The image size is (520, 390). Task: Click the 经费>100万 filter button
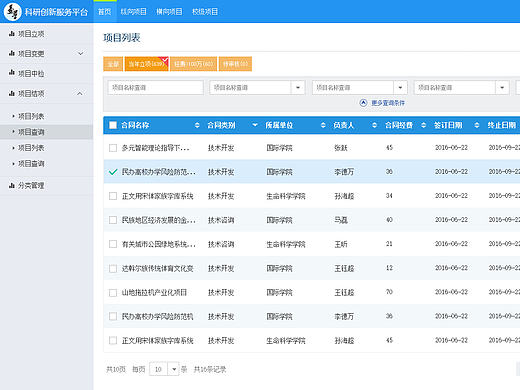click(x=193, y=64)
